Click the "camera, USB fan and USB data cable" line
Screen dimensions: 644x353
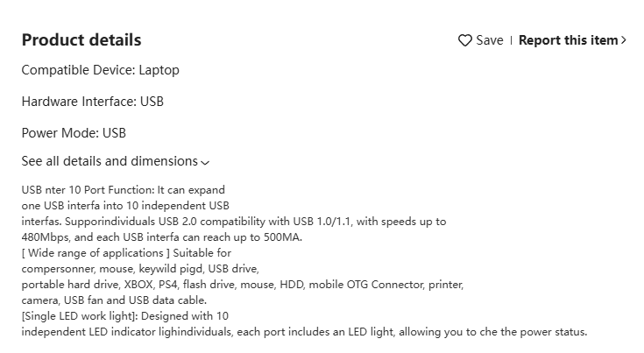pyautogui.click(x=114, y=300)
